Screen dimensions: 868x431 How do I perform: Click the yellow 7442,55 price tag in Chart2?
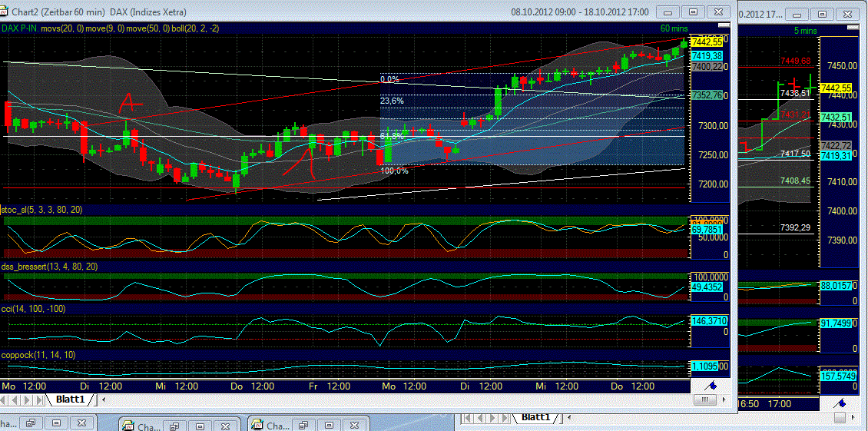click(707, 42)
